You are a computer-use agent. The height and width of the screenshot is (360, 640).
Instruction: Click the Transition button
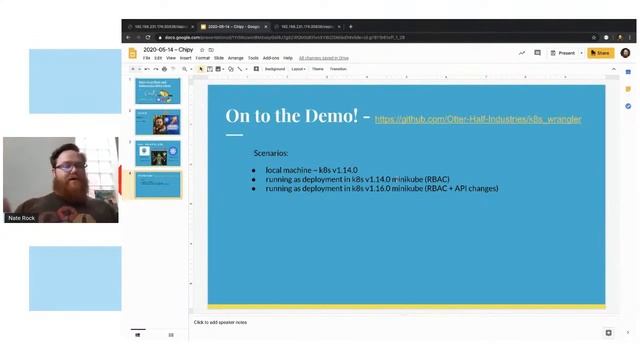(x=338, y=69)
